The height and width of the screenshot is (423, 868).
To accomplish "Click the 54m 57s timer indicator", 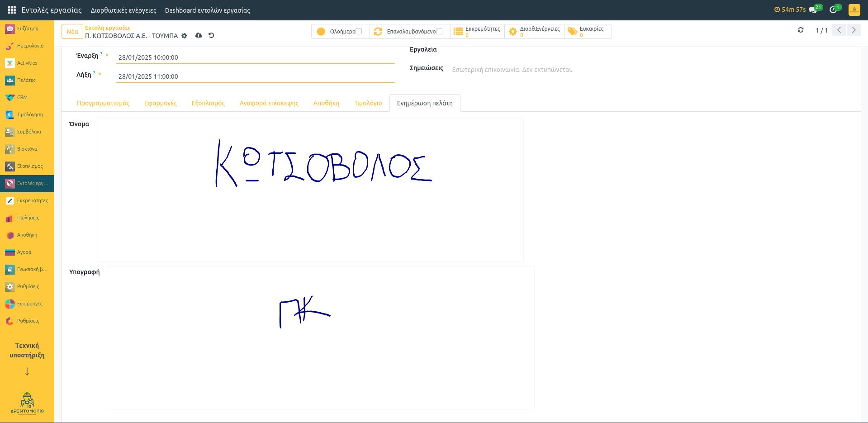I will pos(790,10).
